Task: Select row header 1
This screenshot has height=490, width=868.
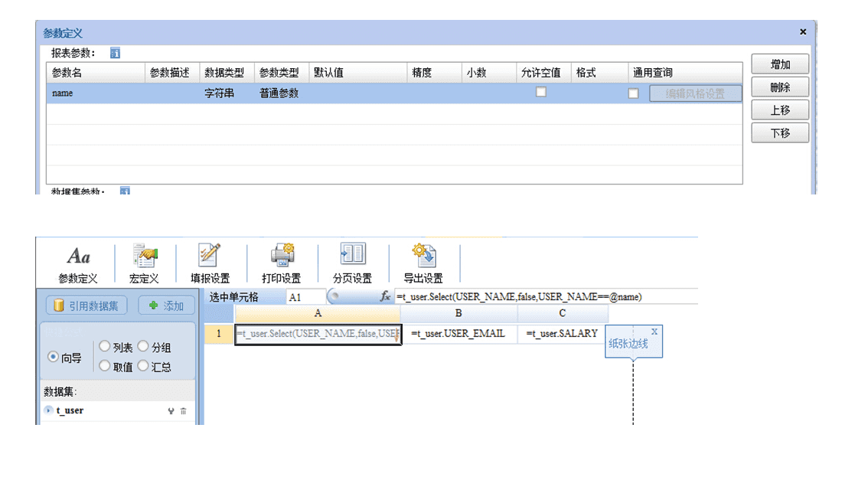Action: pyautogui.click(x=219, y=334)
